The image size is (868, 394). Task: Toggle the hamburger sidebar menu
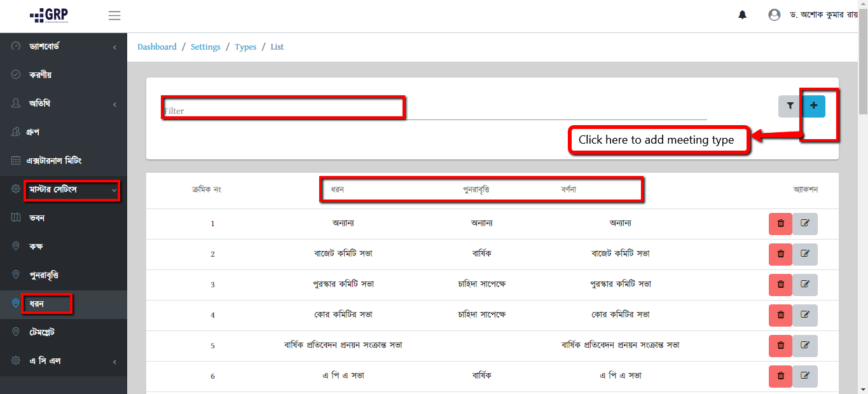pyautogui.click(x=114, y=16)
